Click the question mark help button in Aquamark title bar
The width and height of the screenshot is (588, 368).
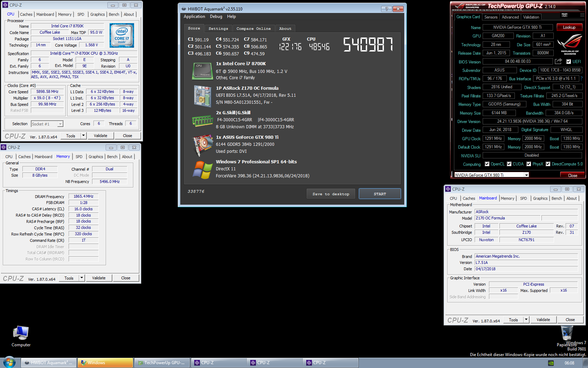point(386,9)
